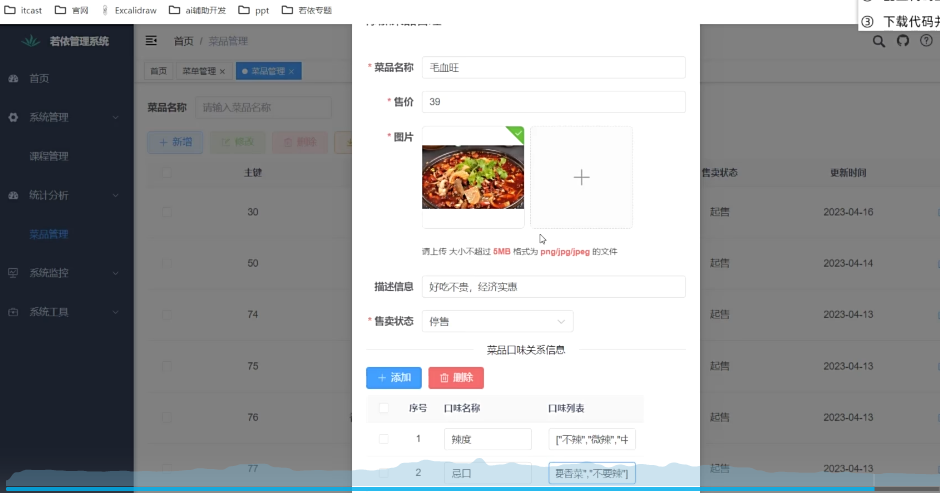Click the 首页 dashboard icon in sidebar
Screen dimensions: 940x493
coord(13,79)
